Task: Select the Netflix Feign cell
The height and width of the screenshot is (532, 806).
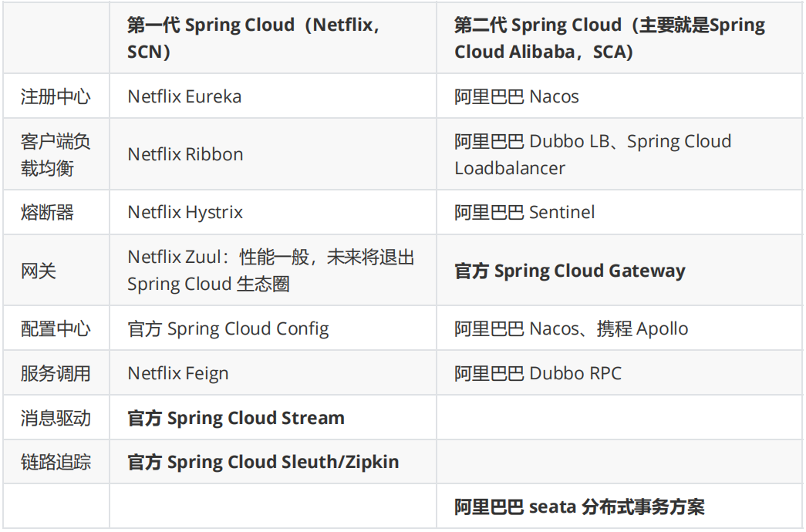Action: pyautogui.click(x=273, y=373)
